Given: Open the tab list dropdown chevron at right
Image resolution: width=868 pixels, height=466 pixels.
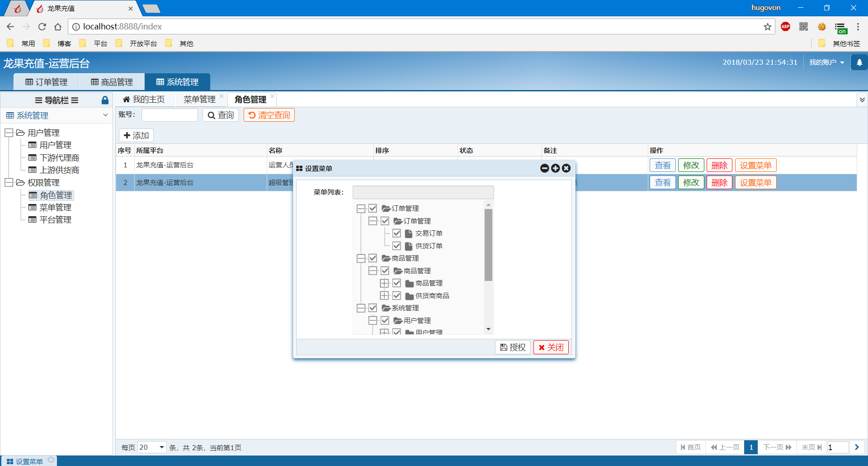Looking at the screenshot, I should (862, 100).
